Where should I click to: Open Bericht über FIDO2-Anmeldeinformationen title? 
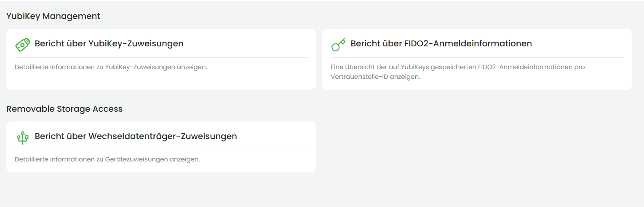point(441,43)
